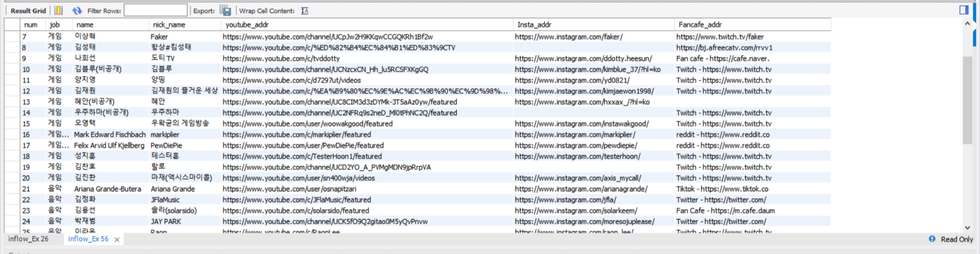The image size is (980, 254).
Task: Refresh results with the blue arrows icon
Action: [x=77, y=11]
